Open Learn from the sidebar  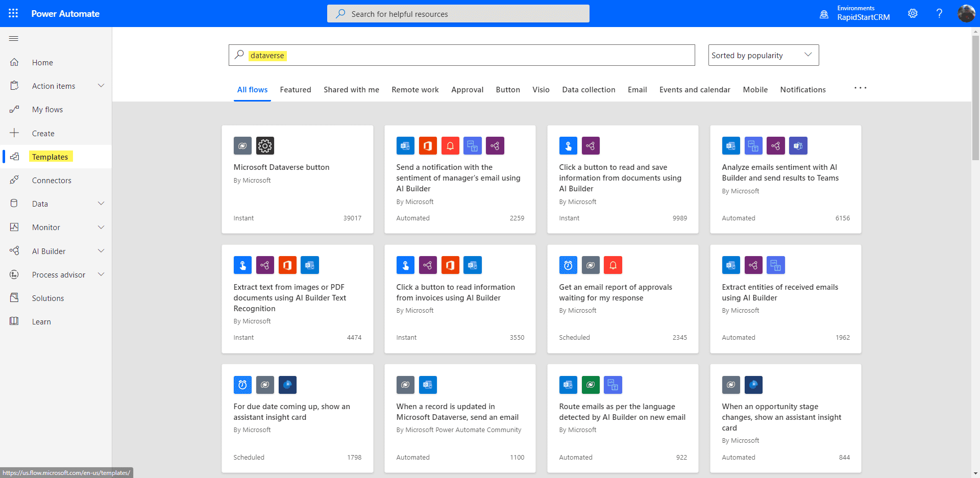point(41,321)
